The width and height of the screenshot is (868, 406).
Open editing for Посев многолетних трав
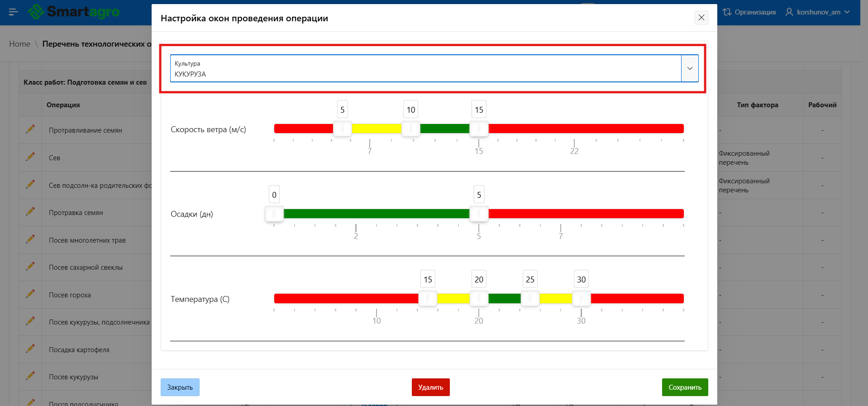coord(30,239)
